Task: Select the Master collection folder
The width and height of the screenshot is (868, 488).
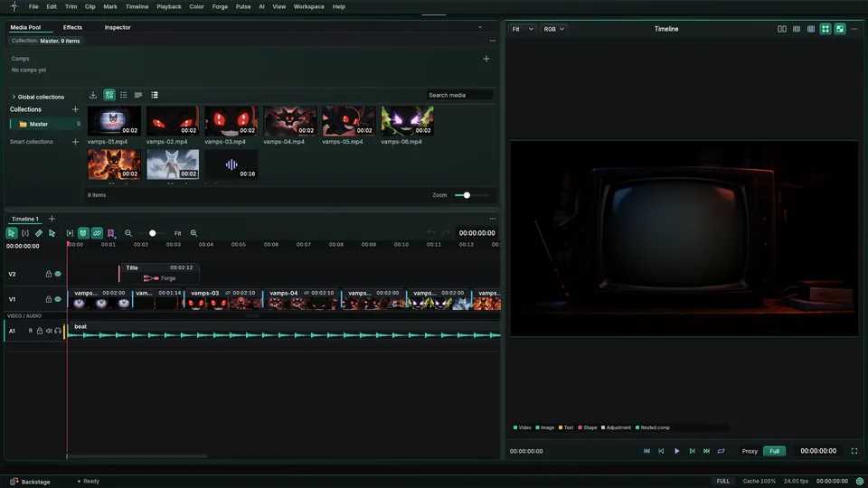Action: click(x=45, y=124)
